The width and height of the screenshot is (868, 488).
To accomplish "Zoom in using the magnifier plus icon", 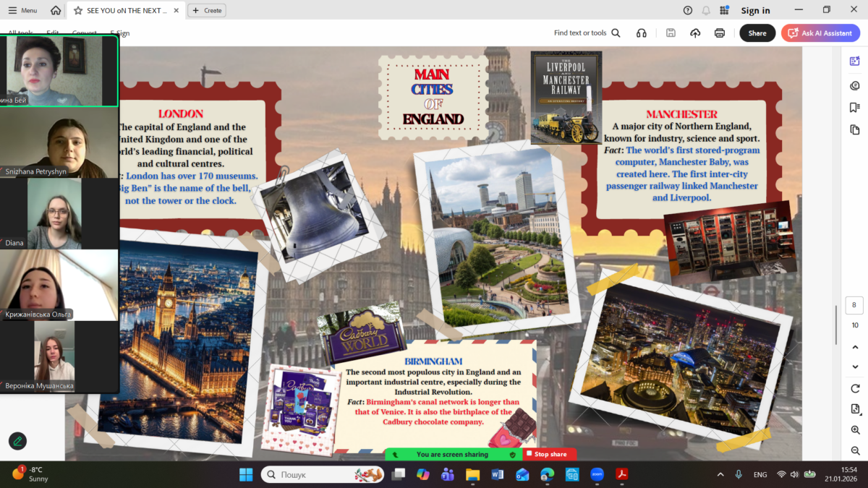I will click(x=855, y=430).
